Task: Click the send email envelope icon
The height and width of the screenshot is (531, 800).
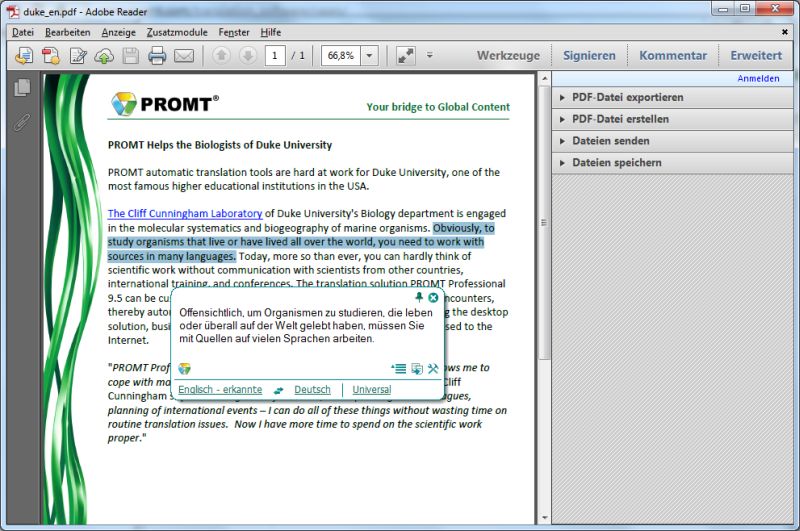Action: coord(184,56)
